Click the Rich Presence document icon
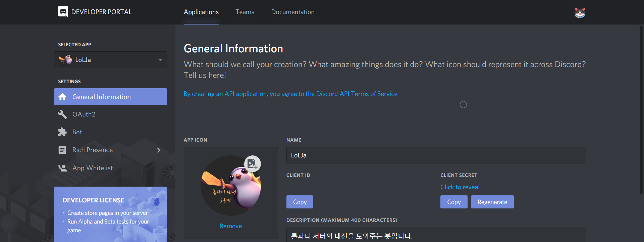 [x=62, y=150]
